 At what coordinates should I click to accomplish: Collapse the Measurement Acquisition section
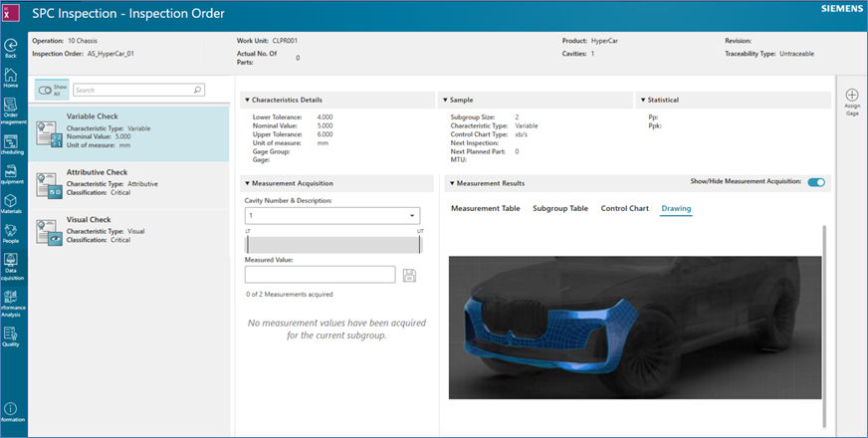coord(247,183)
